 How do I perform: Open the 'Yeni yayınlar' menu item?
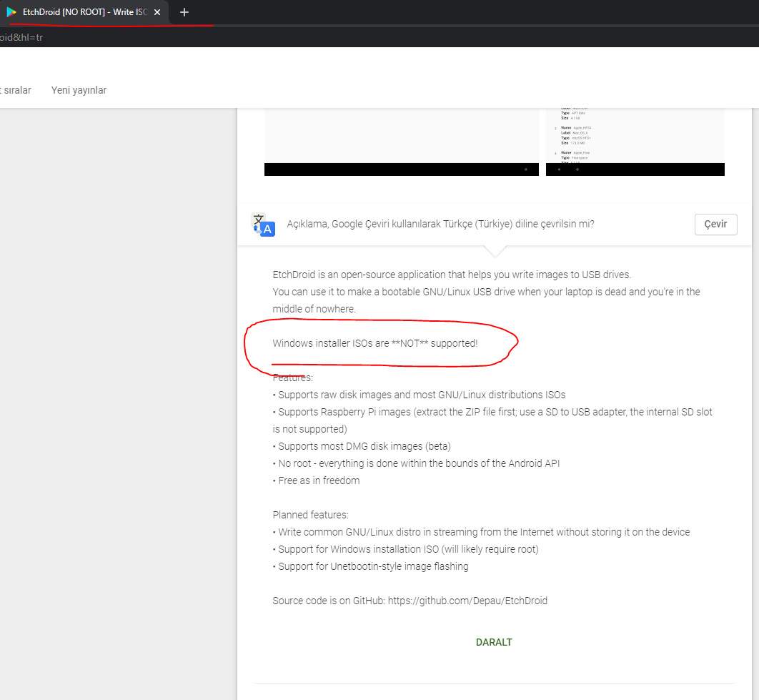[79, 90]
